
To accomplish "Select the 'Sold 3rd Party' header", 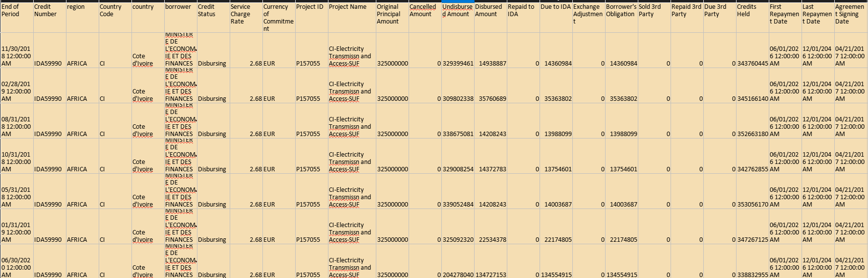I will click(x=654, y=18).
